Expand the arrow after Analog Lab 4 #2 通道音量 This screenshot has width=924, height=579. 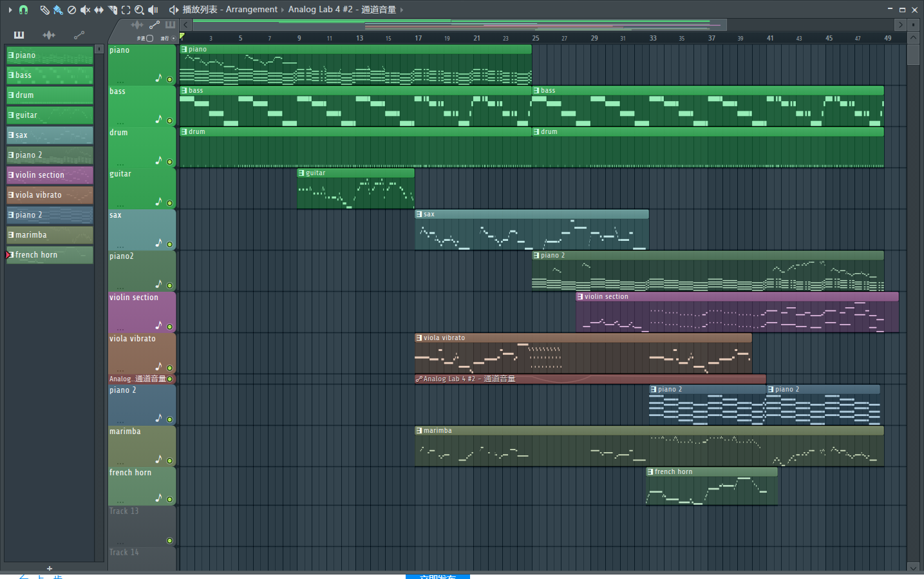pos(402,10)
